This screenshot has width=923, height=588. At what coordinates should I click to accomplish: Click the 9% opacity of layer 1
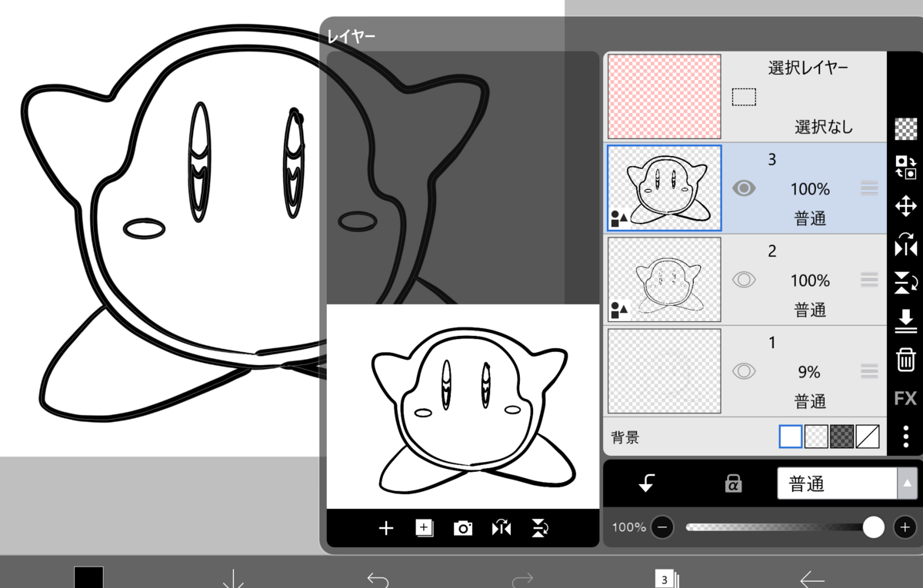point(809,372)
